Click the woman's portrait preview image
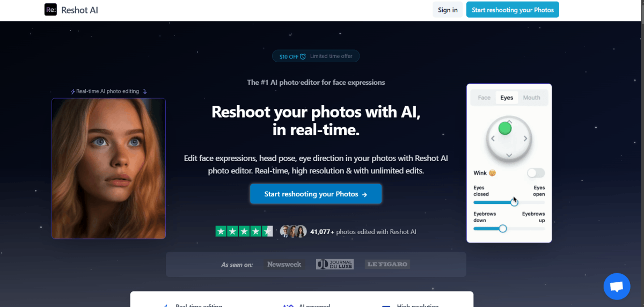Image resolution: width=644 pixels, height=307 pixels. (108, 169)
